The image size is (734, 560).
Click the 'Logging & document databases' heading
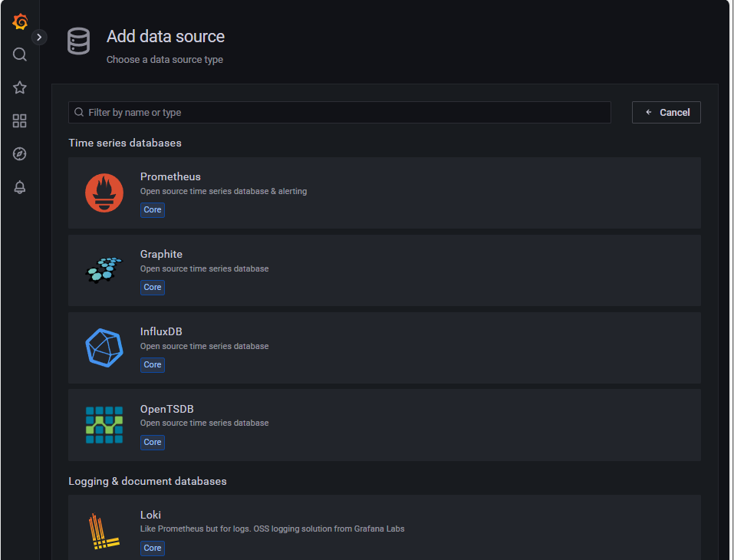[147, 481]
